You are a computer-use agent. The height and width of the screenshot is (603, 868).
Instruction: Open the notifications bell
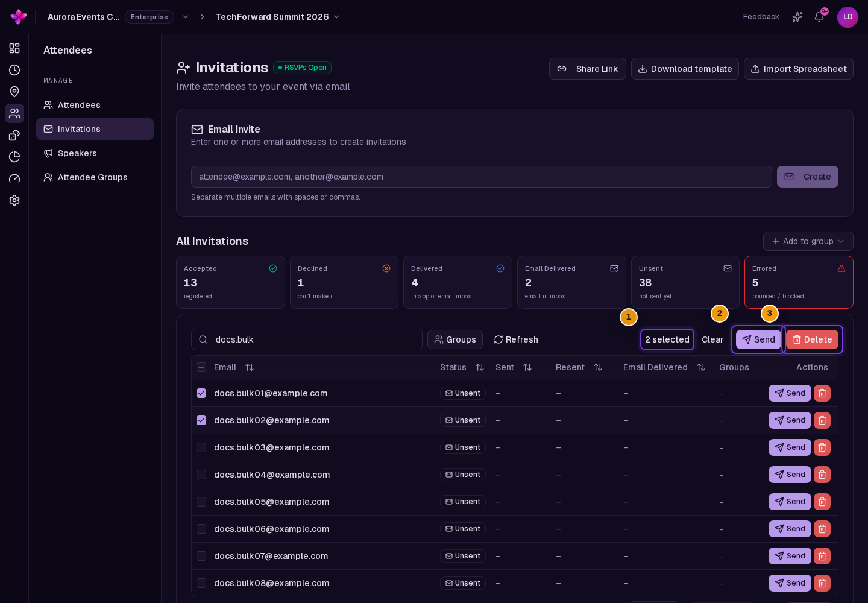pyautogui.click(x=819, y=17)
